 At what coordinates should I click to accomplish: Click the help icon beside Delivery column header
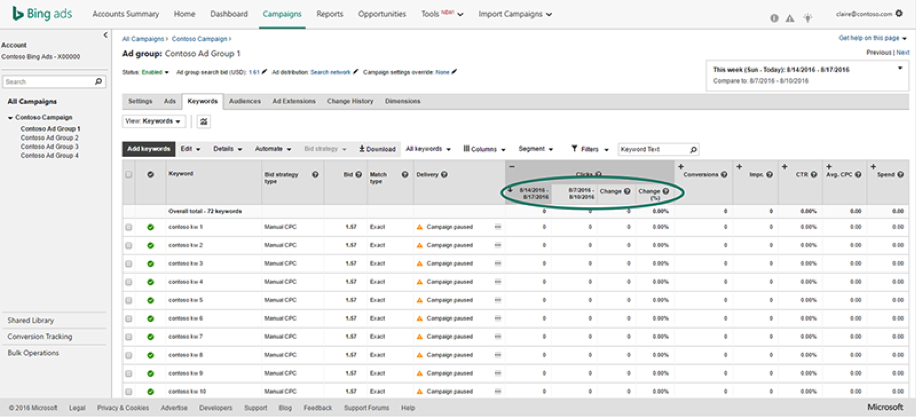444,174
